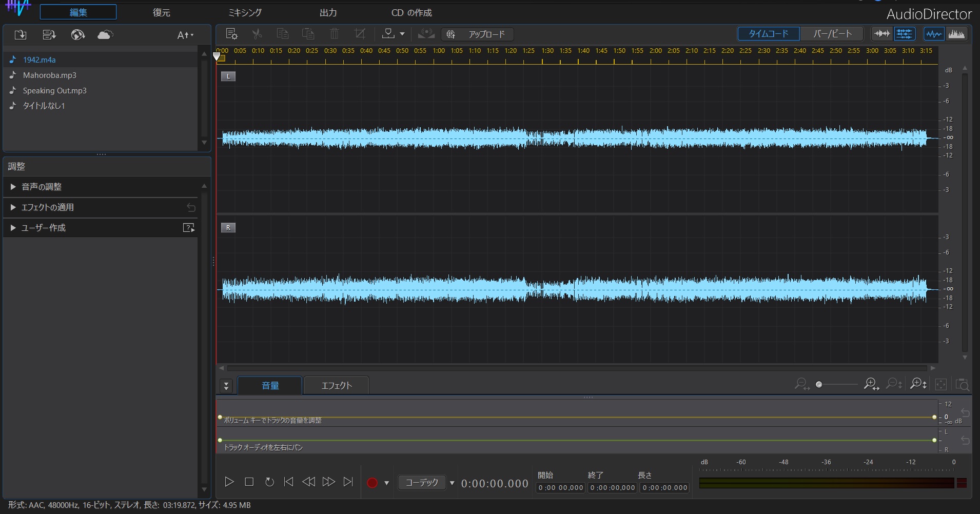Select Mahoroba.mp3 in the media list
The image size is (980, 514).
[x=49, y=75]
